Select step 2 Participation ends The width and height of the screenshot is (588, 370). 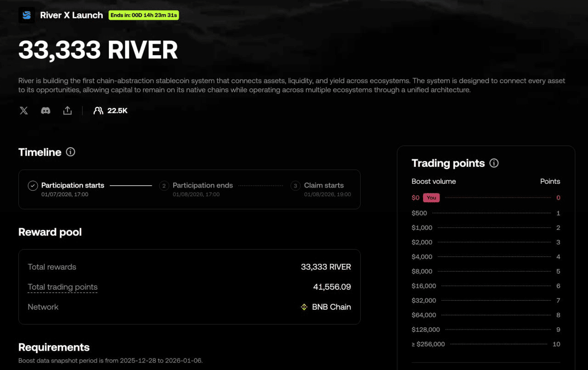pos(164,186)
